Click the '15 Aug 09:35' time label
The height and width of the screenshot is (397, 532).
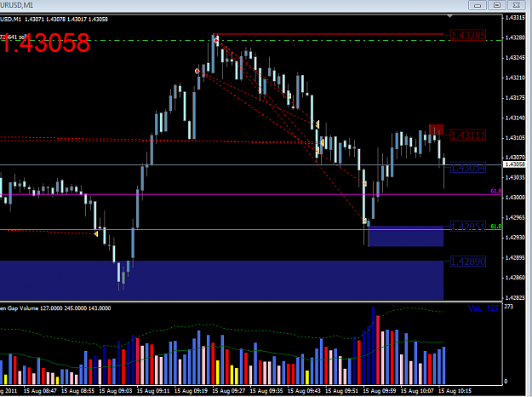click(266, 391)
